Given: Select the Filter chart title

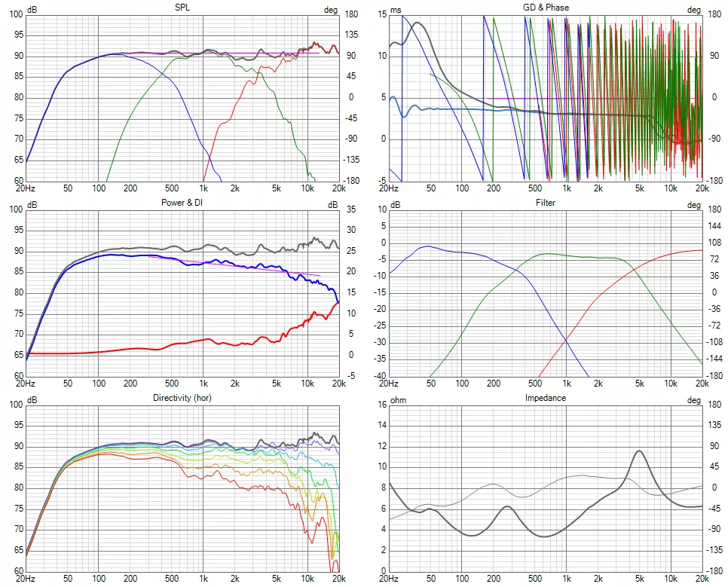Looking at the screenshot, I should pos(546,202).
